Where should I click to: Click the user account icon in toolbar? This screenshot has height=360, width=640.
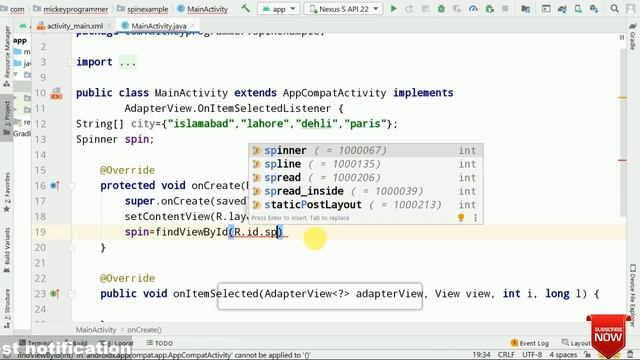pyautogui.click(x=631, y=8)
